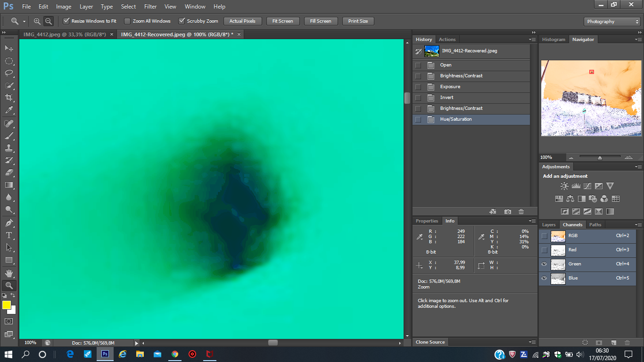Open the Zoom tool preset picker arrow
This screenshot has width=644, height=362.
[x=24, y=21]
